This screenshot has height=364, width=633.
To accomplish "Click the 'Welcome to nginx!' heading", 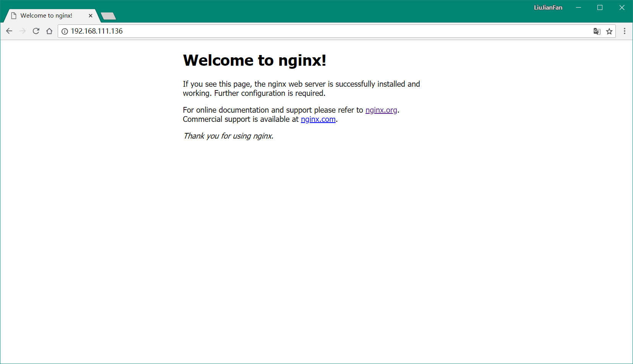I will tap(255, 60).
